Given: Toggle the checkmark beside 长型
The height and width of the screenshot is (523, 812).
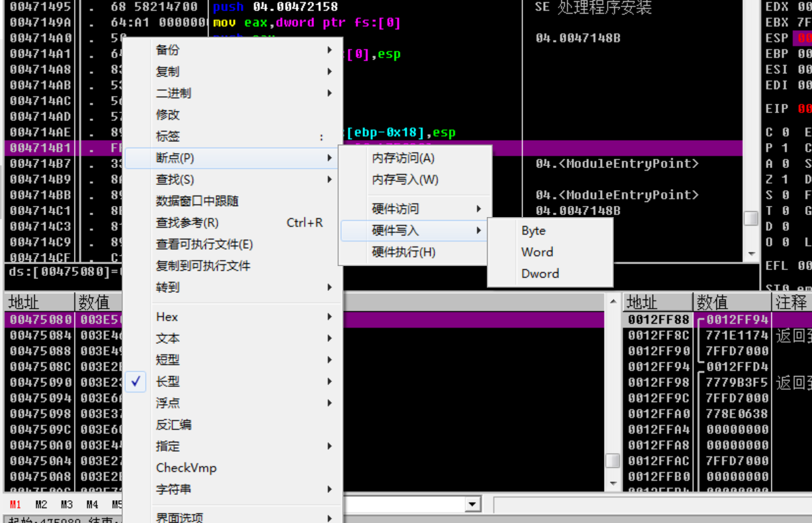Looking at the screenshot, I should coord(136,381).
